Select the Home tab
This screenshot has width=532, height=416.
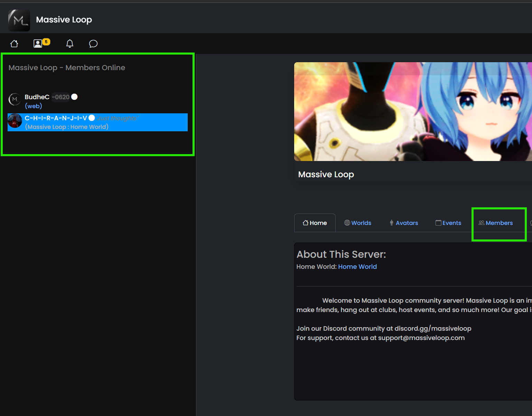315,223
